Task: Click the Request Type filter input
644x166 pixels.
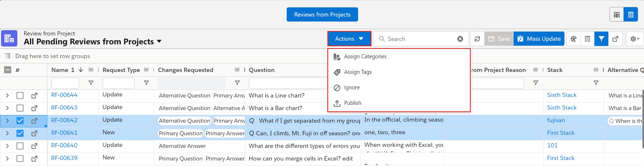Action: [x=119, y=83]
